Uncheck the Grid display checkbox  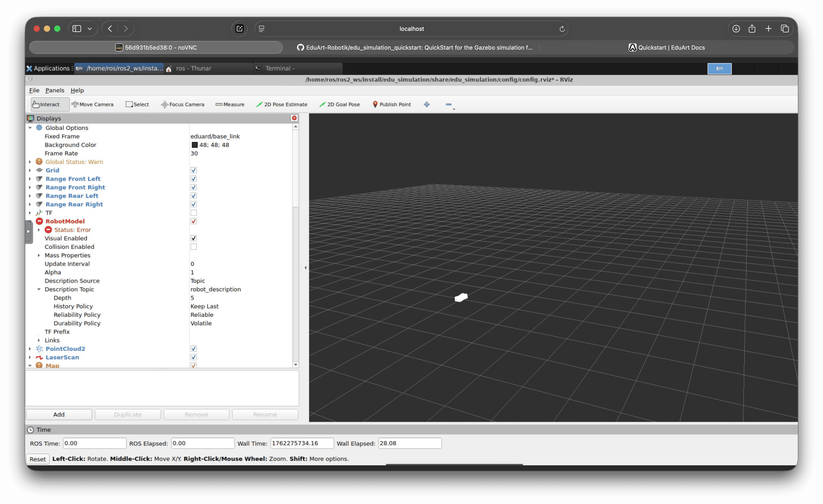(193, 170)
